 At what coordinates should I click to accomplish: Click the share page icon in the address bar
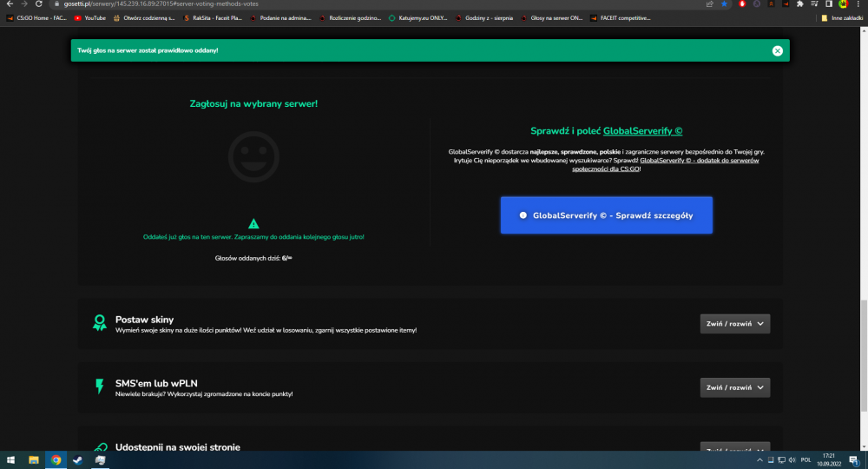point(710,3)
